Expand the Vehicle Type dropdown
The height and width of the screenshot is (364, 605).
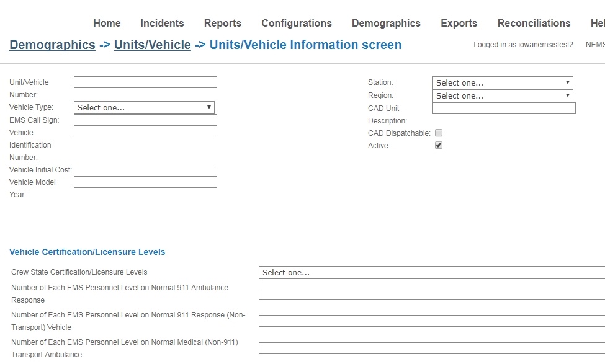click(x=145, y=107)
